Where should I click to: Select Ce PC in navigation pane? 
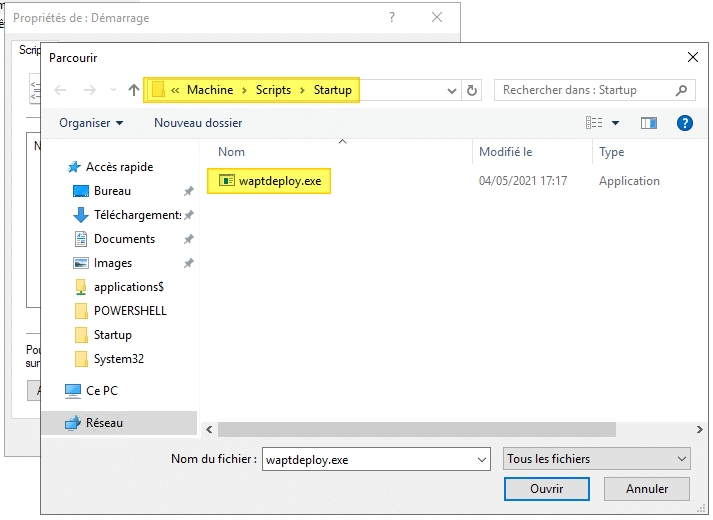[102, 391]
